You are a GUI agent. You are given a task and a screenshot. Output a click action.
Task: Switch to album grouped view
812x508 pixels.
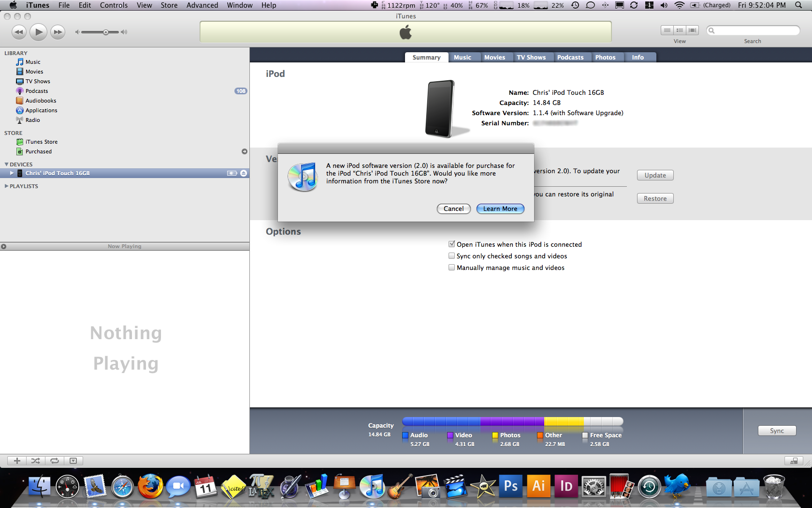click(680, 30)
